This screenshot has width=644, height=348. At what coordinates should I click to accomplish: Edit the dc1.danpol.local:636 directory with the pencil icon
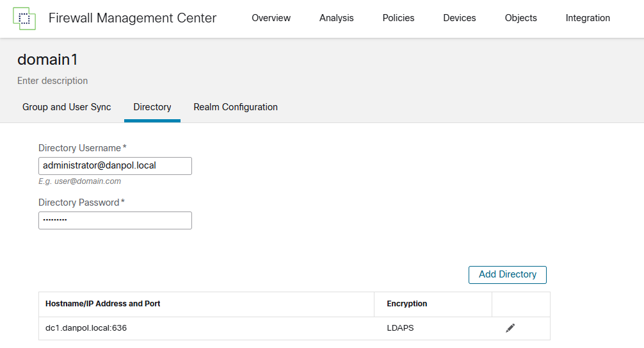pos(510,328)
